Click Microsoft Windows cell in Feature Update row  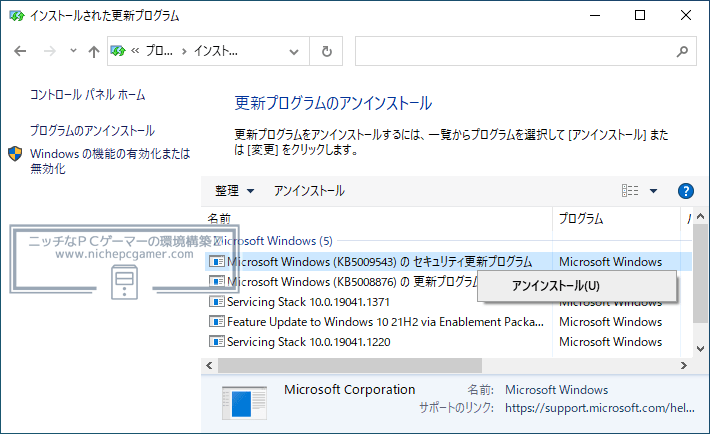[x=610, y=322]
